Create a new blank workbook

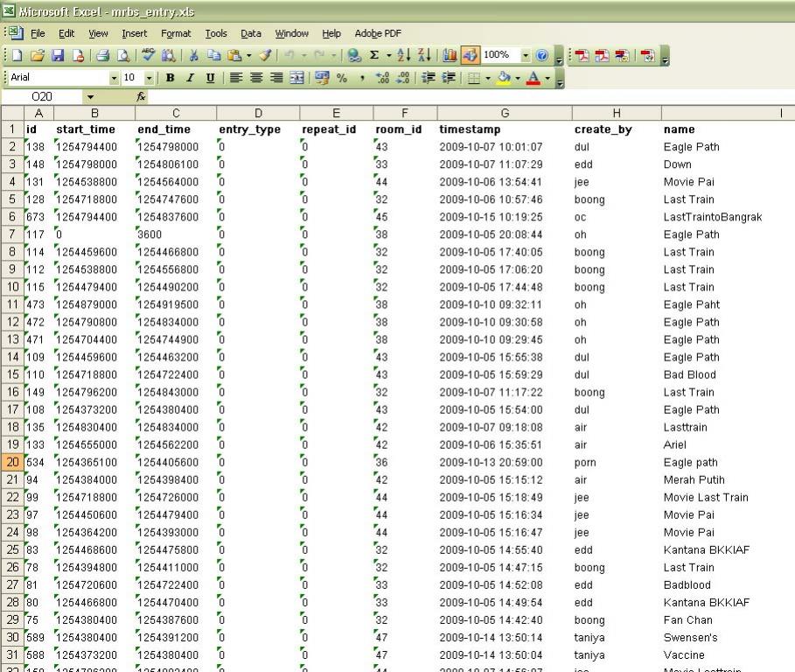[17, 55]
